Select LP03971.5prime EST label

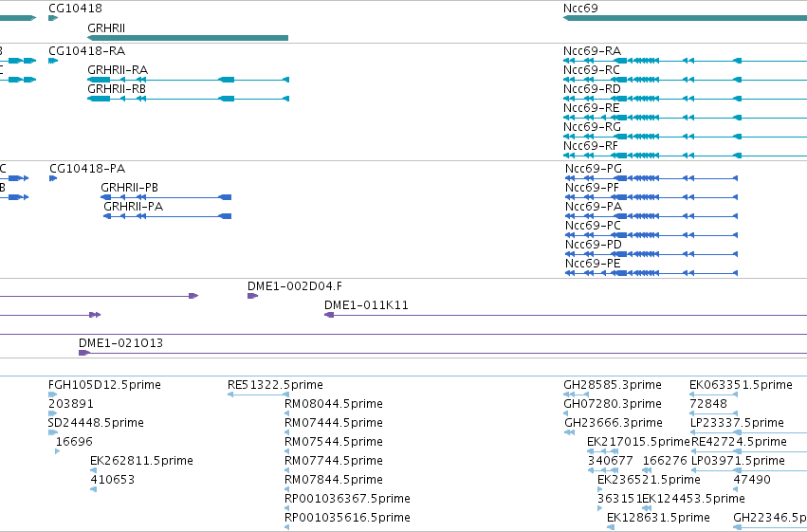click(x=738, y=461)
